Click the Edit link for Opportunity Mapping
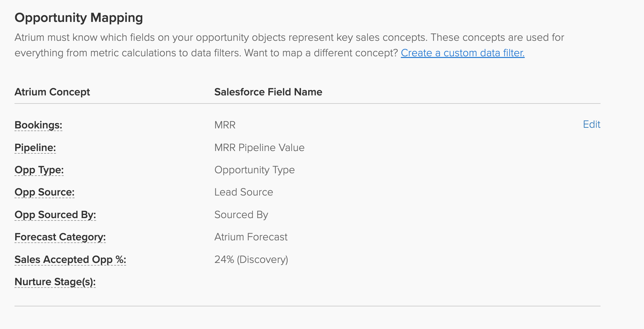Viewport: 644px width, 329px height. 592,124
